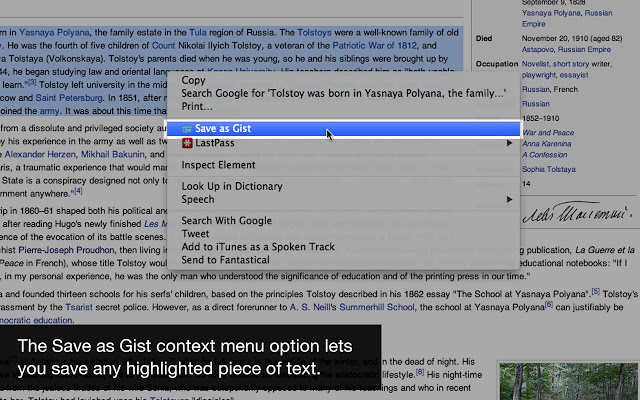
Task: Click the red LastPass icon
Action: (187, 143)
